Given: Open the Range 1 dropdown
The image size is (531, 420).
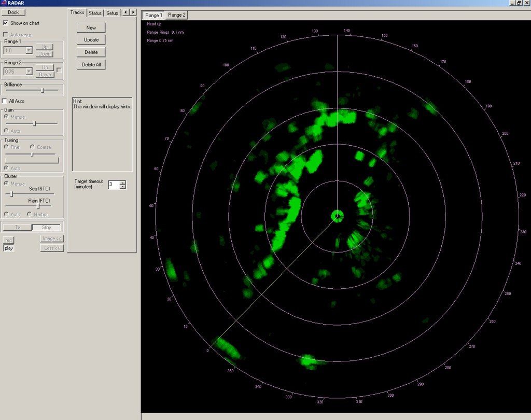Looking at the screenshot, I should click(29, 50).
